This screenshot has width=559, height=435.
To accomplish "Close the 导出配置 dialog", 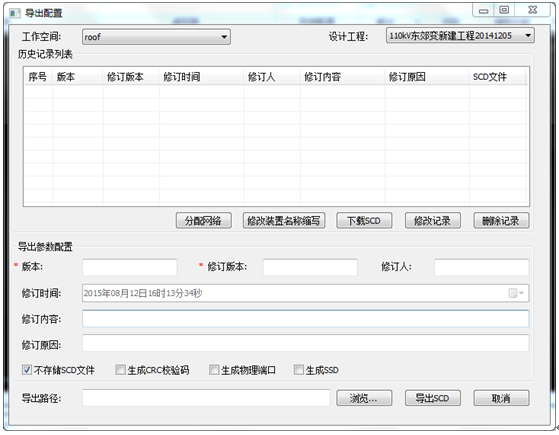I will click(x=532, y=10).
